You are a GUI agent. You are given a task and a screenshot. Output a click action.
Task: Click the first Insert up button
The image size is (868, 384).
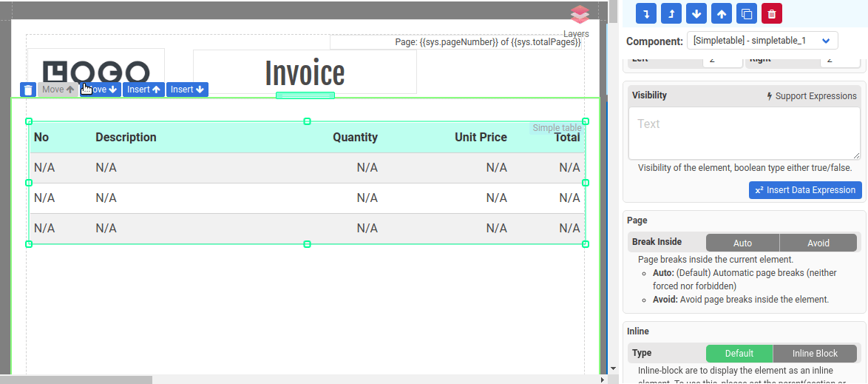[143, 90]
